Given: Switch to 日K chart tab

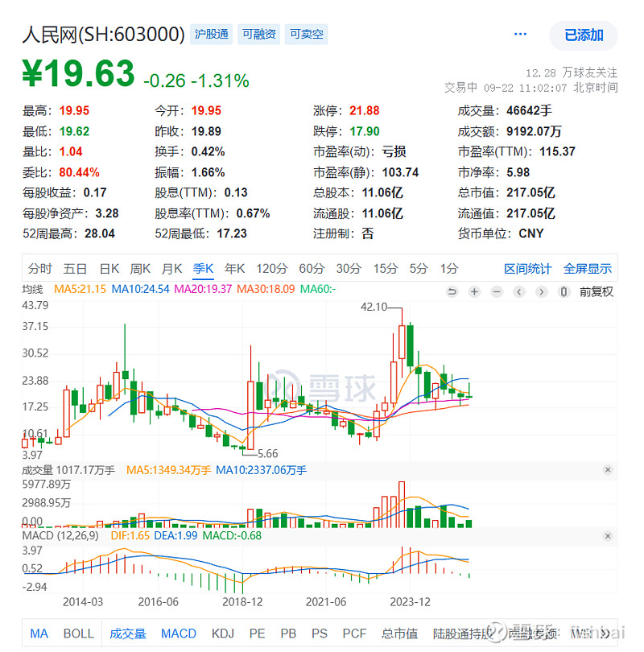Looking at the screenshot, I should 109,269.
